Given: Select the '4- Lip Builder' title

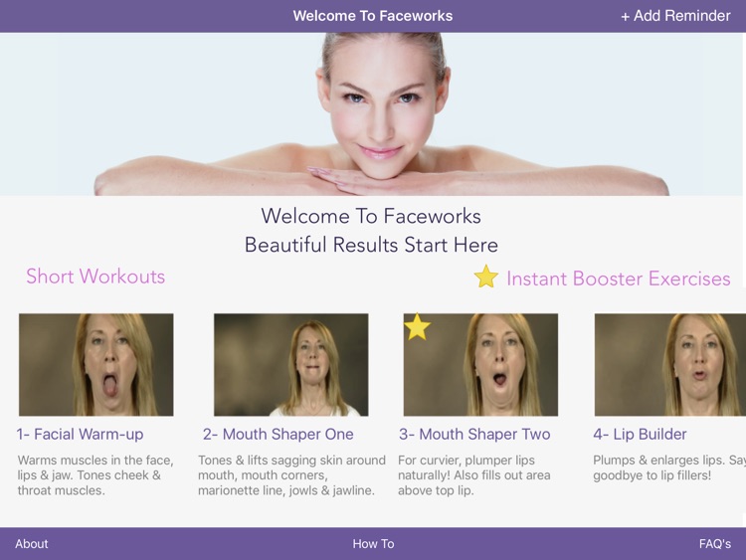Looking at the screenshot, I should click(x=640, y=434).
